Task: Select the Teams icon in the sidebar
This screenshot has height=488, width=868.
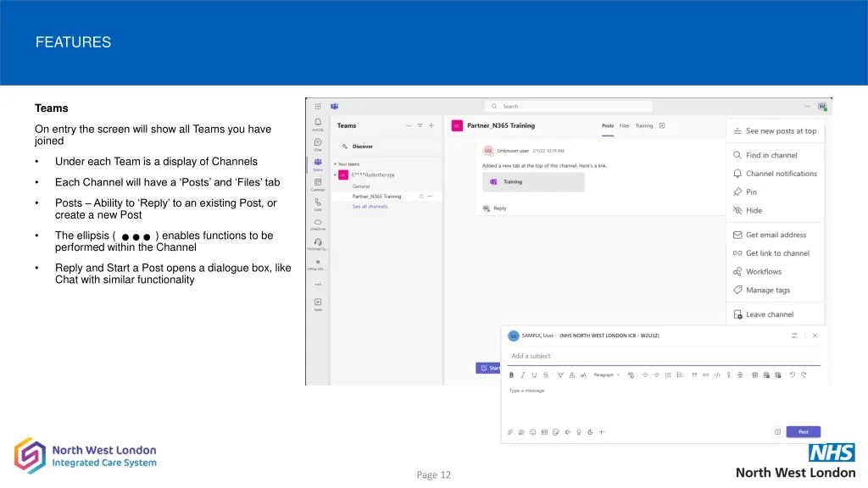Action: (318, 164)
